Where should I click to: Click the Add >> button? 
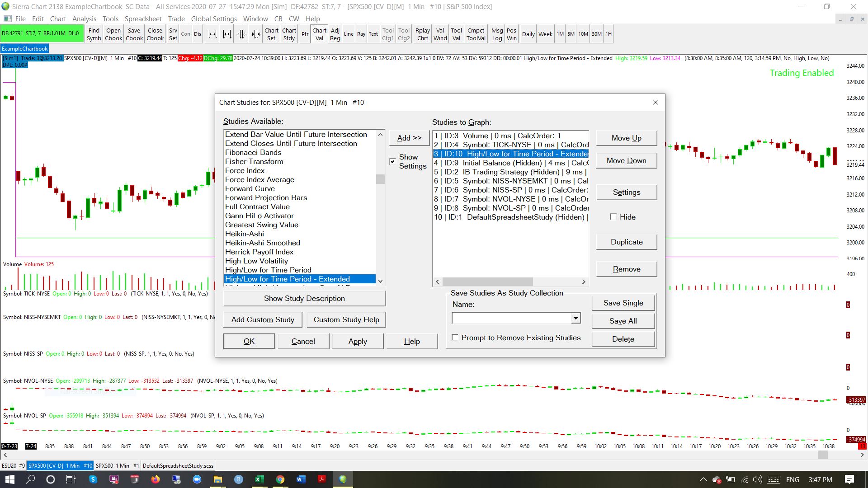point(409,138)
